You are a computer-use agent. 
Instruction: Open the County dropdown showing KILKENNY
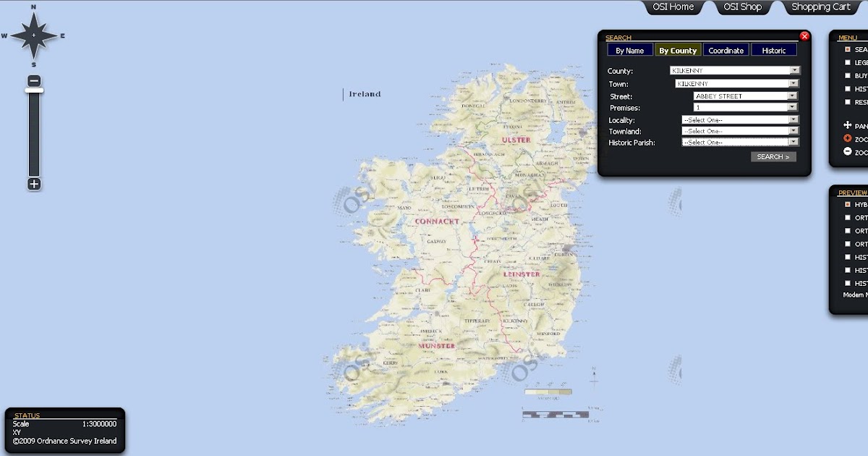[735, 71]
